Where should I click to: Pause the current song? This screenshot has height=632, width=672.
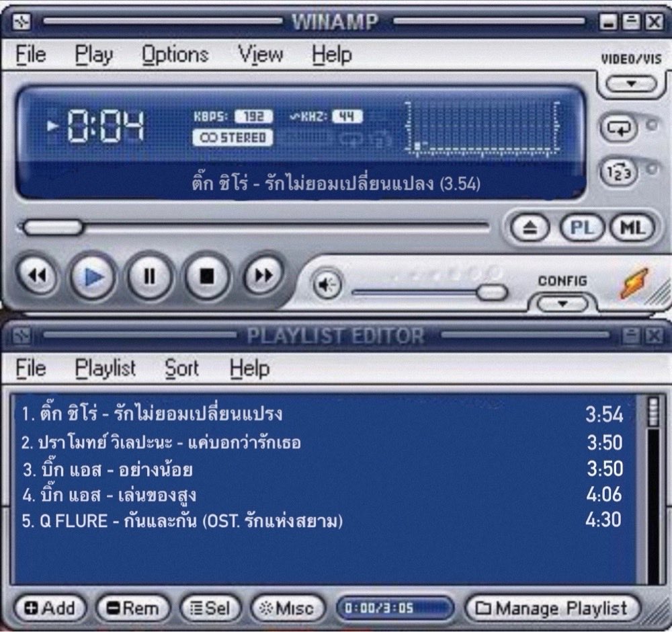pos(149,276)
